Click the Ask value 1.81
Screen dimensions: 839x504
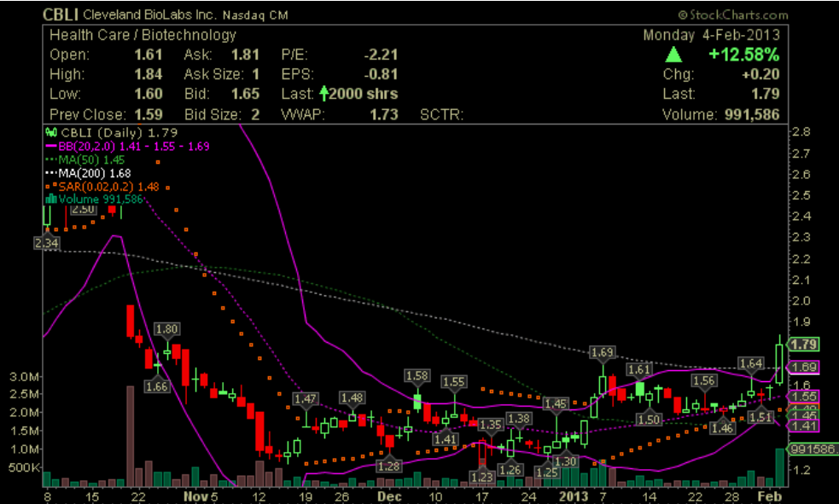(x=245, y=55)
